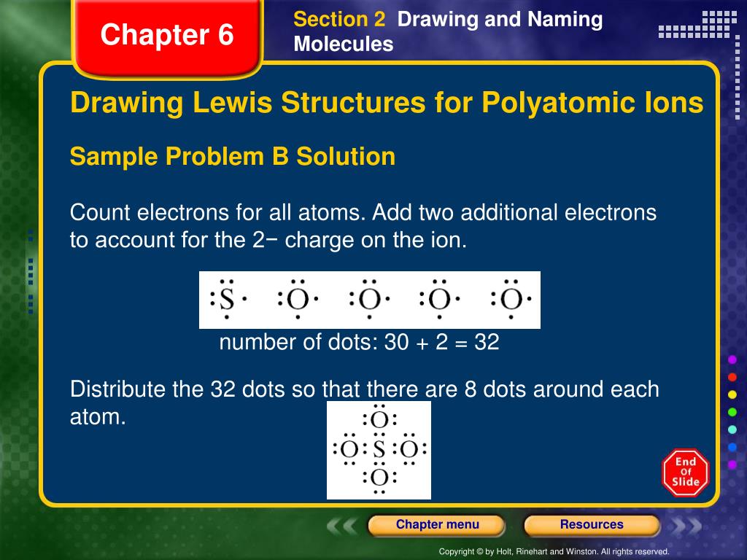
Task: Click the End Of Slide stop sign
Action: tap(686, 472)
